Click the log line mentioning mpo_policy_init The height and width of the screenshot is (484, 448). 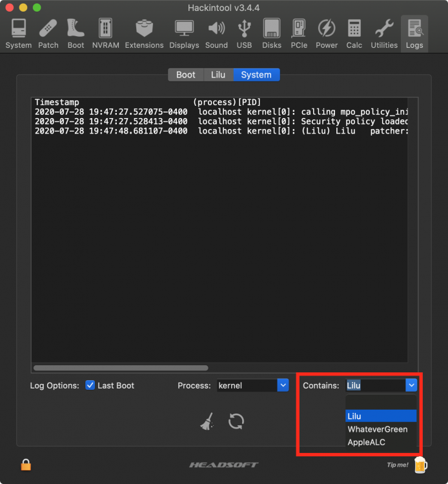221,112
